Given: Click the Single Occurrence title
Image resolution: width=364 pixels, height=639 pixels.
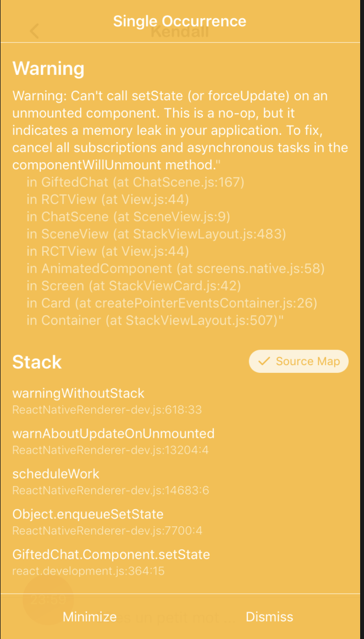Looking at the screenshot, I should (179, 21).
